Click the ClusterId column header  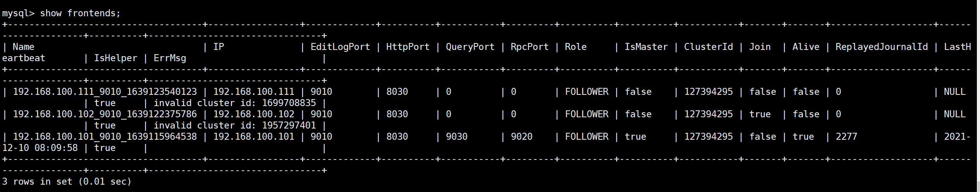pos(708,47)
